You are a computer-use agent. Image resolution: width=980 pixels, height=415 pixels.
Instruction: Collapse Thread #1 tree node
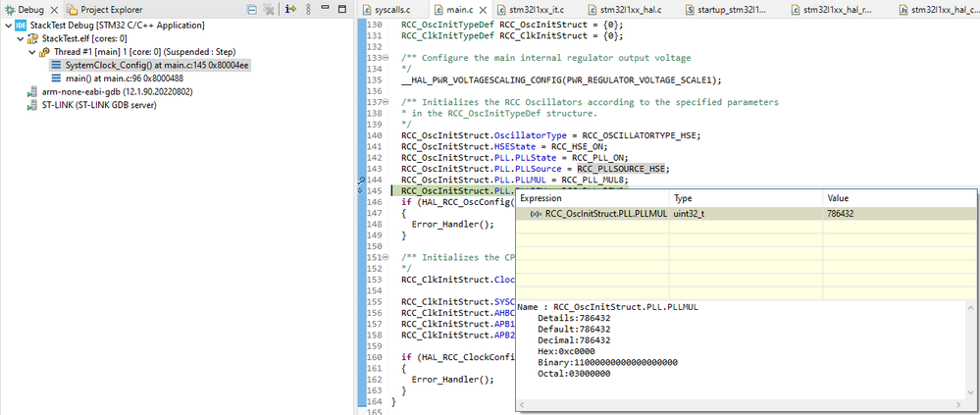tap(32, 52)
